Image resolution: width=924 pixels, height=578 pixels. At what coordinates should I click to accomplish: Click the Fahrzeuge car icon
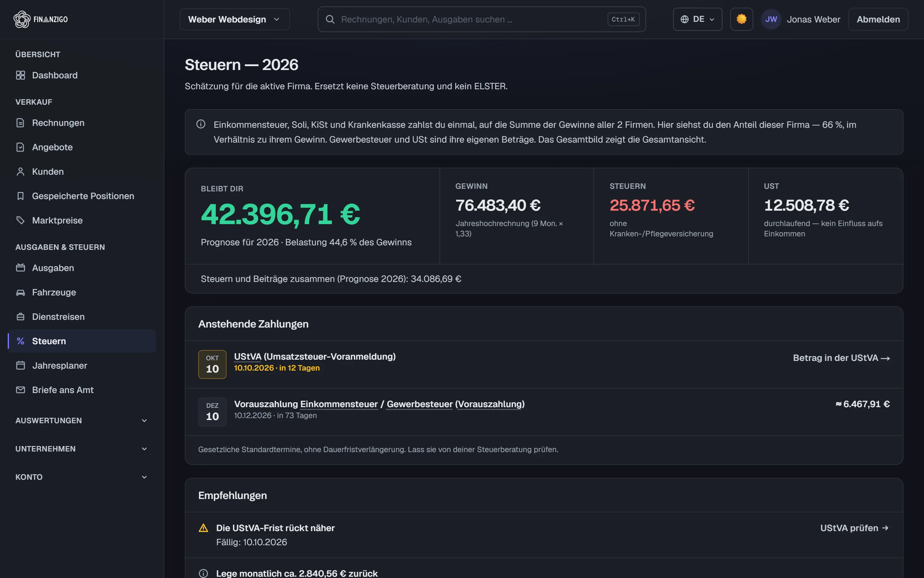click(21, 293)
